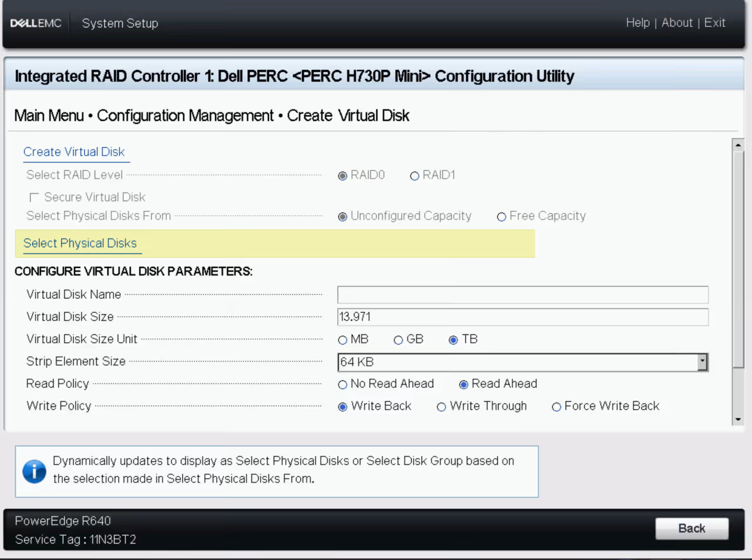This screenshot has height=560, width=752.
Task: Click Exit in the header
Action: (714, 23)
